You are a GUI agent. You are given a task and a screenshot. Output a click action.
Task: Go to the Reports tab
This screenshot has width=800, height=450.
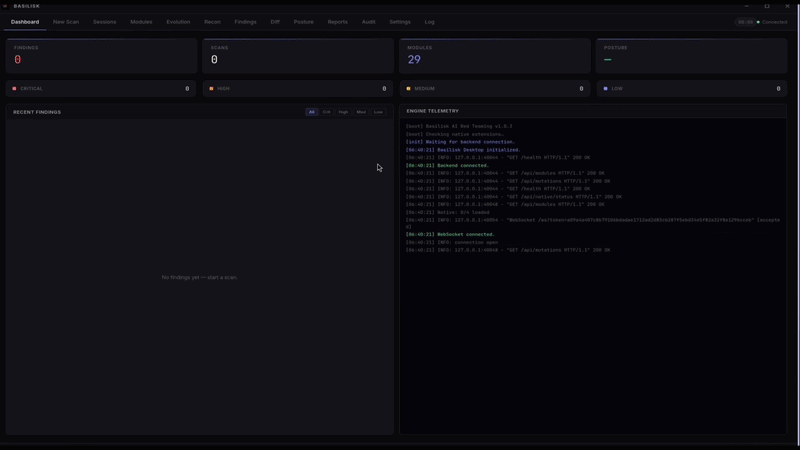pyautogui.click(x=338, y=22)
